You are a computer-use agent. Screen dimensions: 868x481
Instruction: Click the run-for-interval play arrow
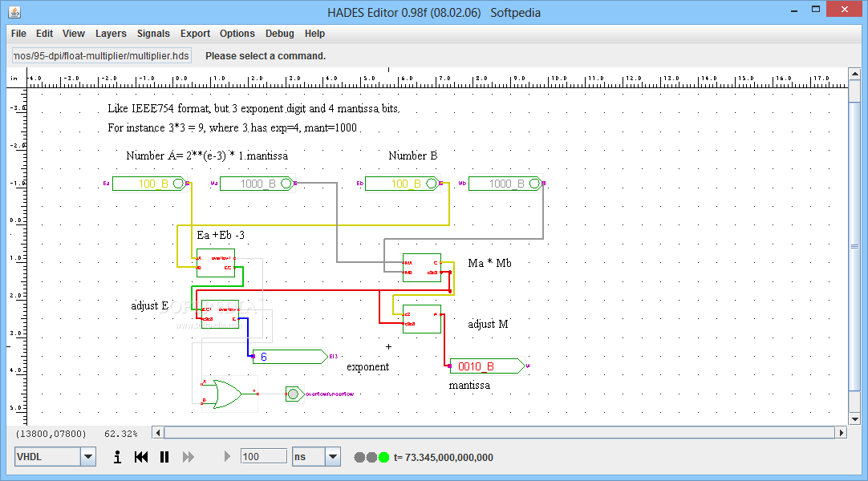click(x=227, y=457)
